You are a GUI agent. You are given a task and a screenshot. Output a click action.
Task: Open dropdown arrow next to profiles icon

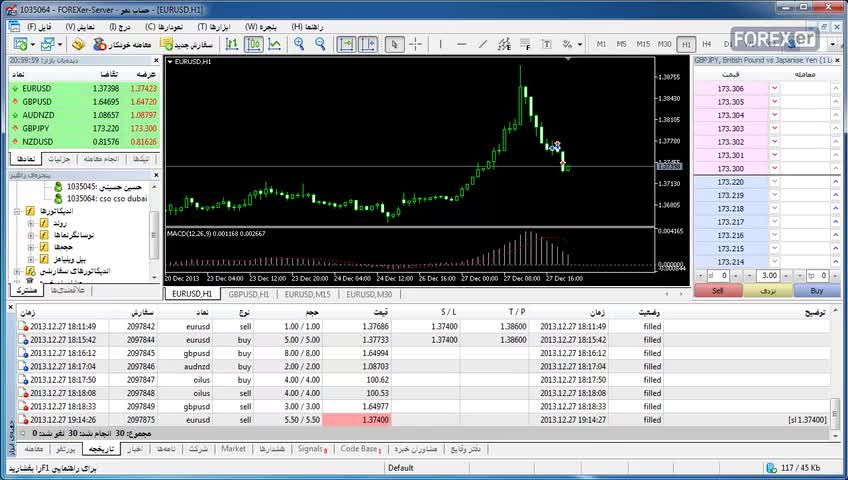coord(60,44)
